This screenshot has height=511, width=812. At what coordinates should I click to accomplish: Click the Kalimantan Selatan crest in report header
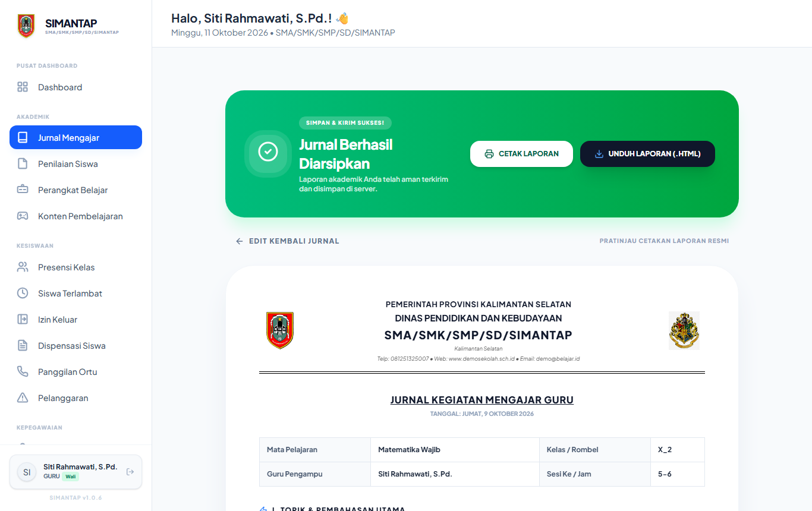tap(280, 330)
